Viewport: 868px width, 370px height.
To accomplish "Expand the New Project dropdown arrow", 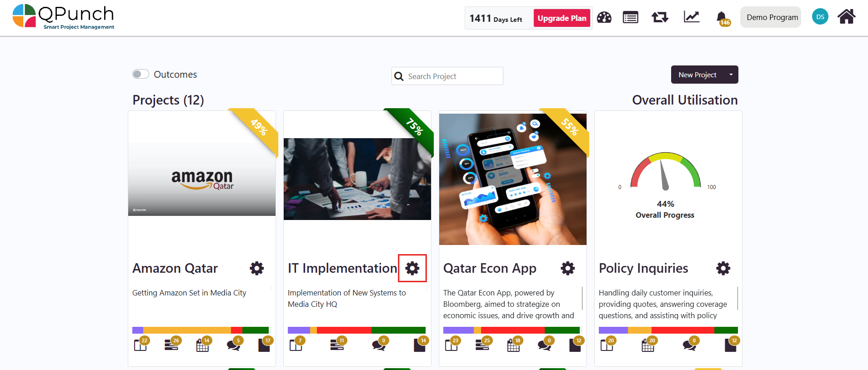I will 731,75.
